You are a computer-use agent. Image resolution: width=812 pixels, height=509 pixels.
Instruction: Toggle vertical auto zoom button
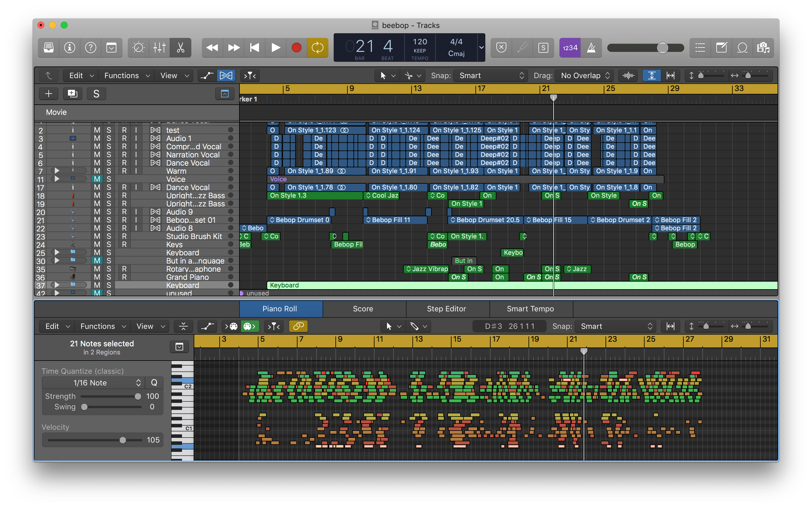(651, 76)
